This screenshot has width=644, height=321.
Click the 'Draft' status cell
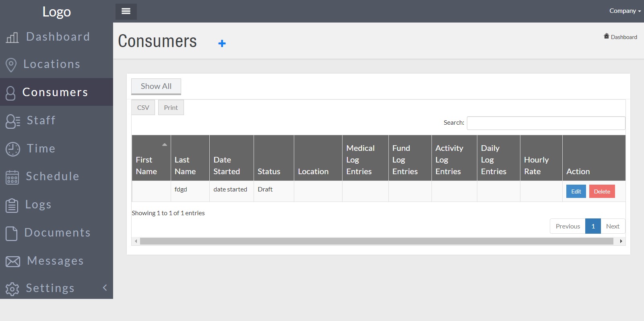click(x=274, y=191)
